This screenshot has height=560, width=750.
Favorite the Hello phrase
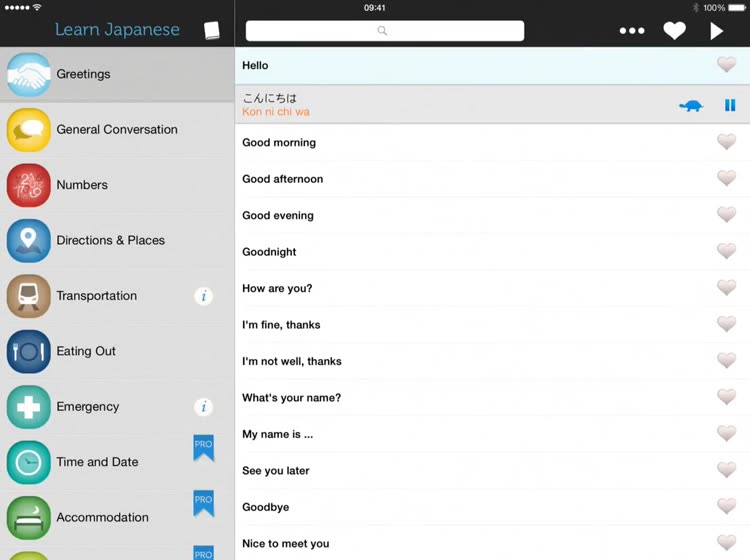[x=727, y=65]
